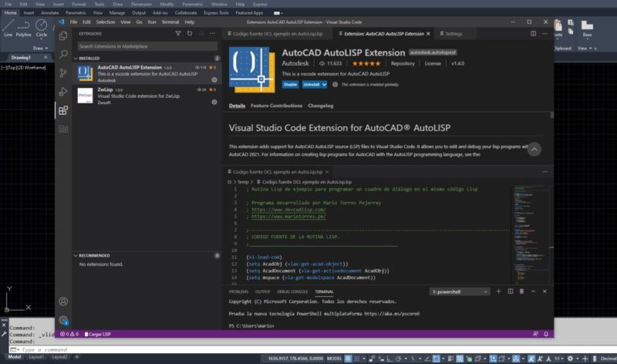617x364 pixels.
Task: Click the filter extensions funnel icon
Action: tap(179, 34)
